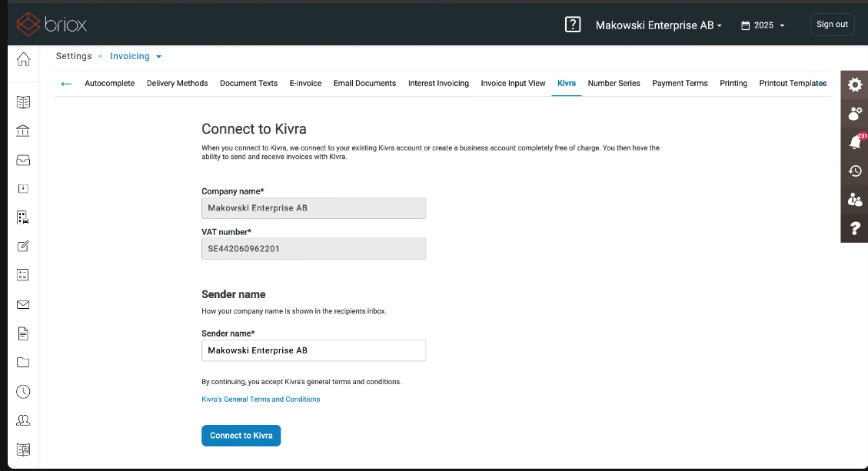This screenshot has height=471, width=868.
Task: Click the Sender name input field
Action: 314,350
